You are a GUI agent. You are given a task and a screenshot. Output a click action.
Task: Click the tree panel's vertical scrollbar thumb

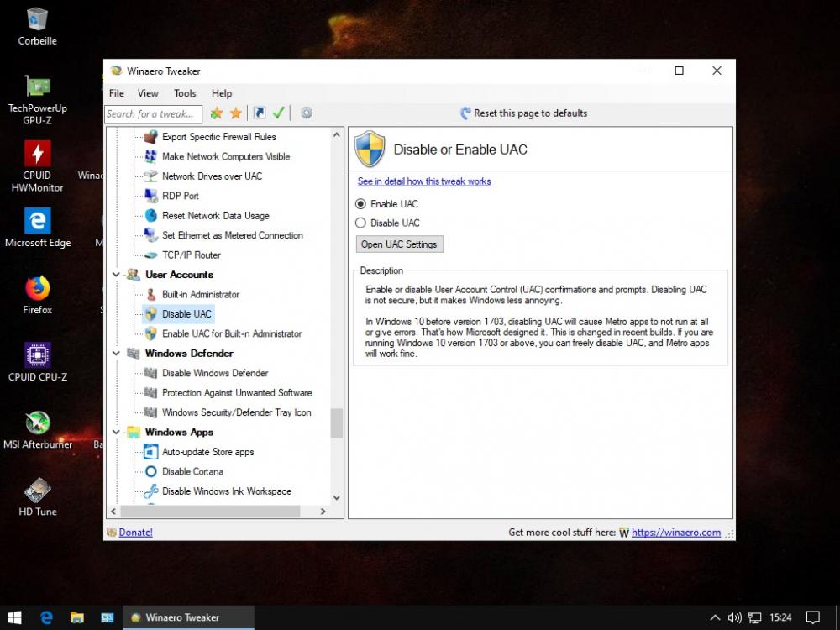point(337,423)
